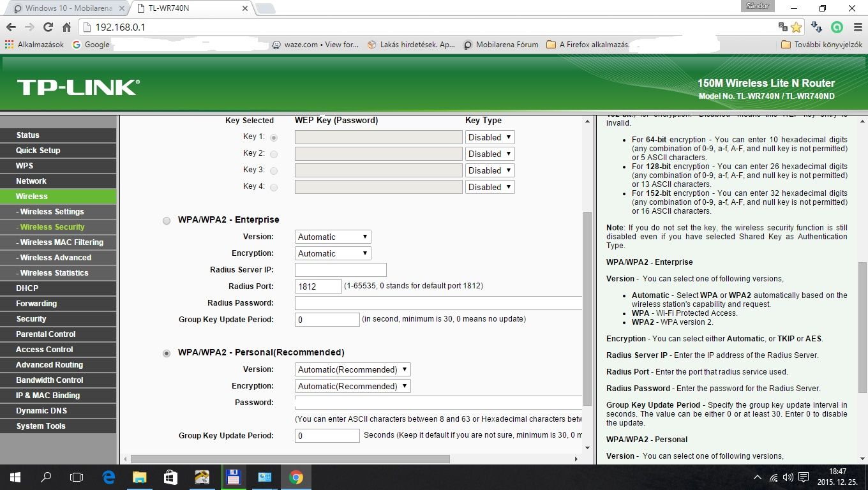Open Quick Setup in sidebar
The height and width of the screenshot is (490, 868).
coord(58,151)
